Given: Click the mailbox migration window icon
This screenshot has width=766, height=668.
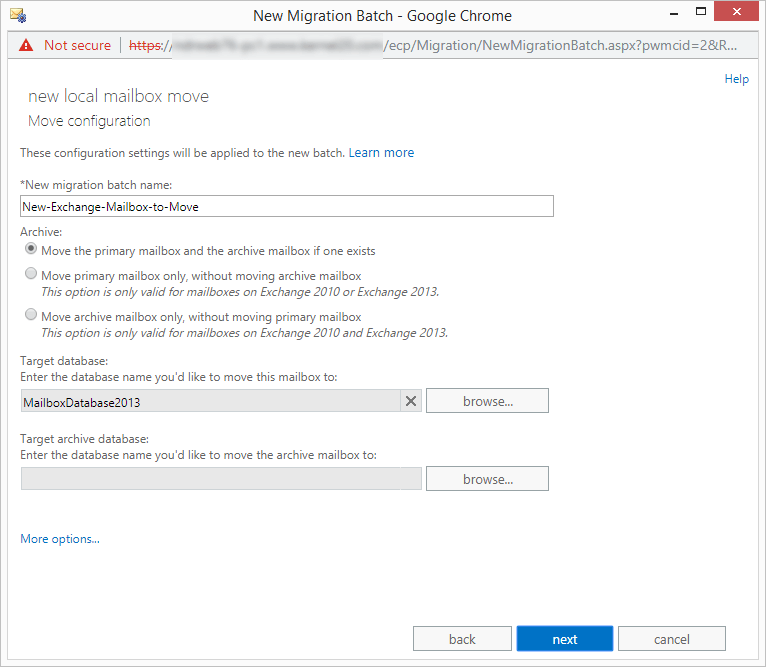Looking at the screenshot, I should tap(18, 15).
